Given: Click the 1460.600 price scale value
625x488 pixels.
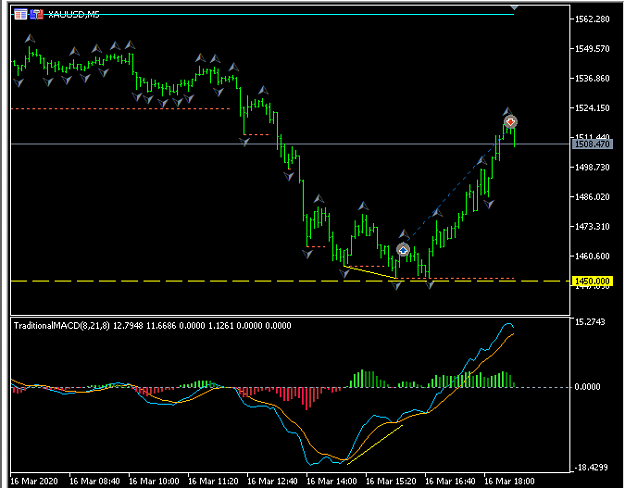Looking at the screenshot, I should coord(592,256).
